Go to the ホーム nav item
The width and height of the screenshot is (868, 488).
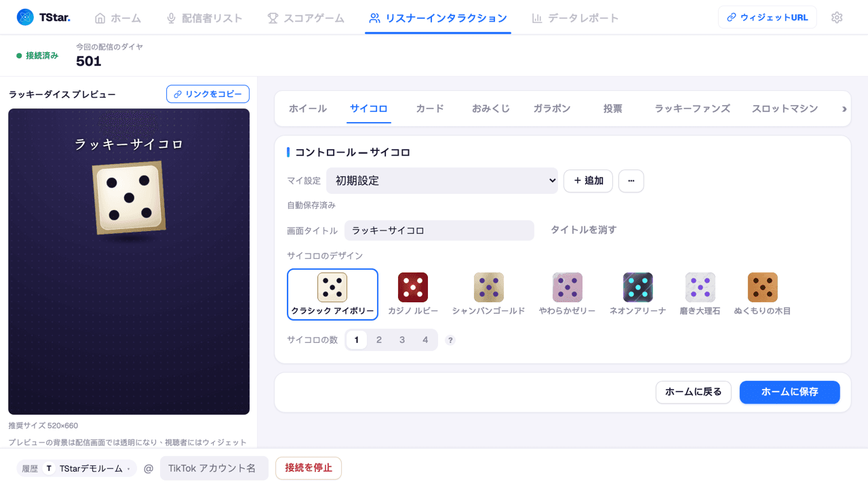(118, 18)
